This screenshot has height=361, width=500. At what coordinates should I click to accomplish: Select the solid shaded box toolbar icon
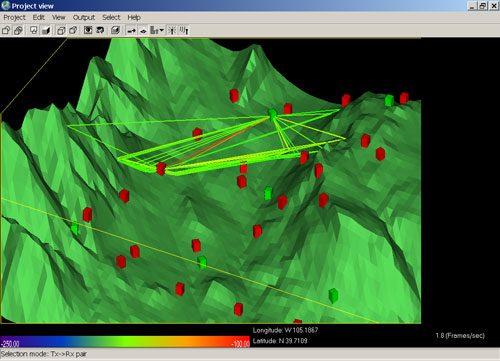(x=46, y=31)
